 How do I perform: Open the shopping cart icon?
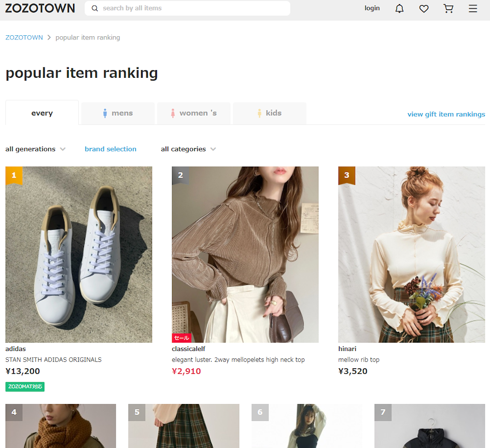(x=448, y=8)
